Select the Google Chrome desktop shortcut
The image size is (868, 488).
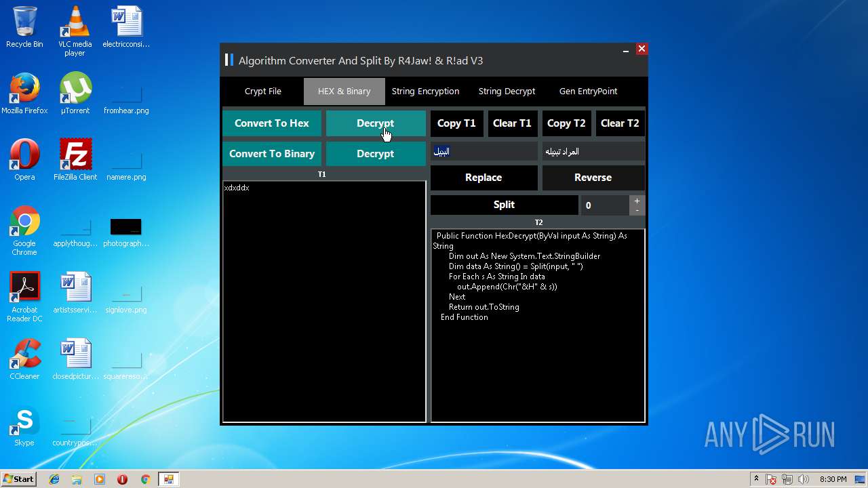24,230
